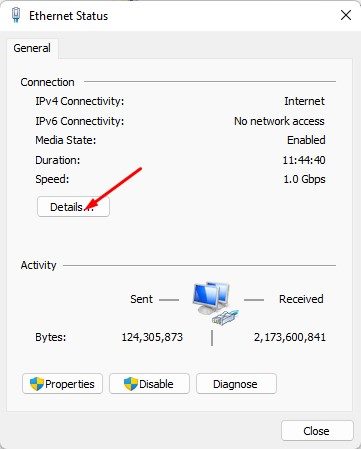This screenshot has height=449, width=361.
Task: Click the shield icon on Properties
Action: 37,384
